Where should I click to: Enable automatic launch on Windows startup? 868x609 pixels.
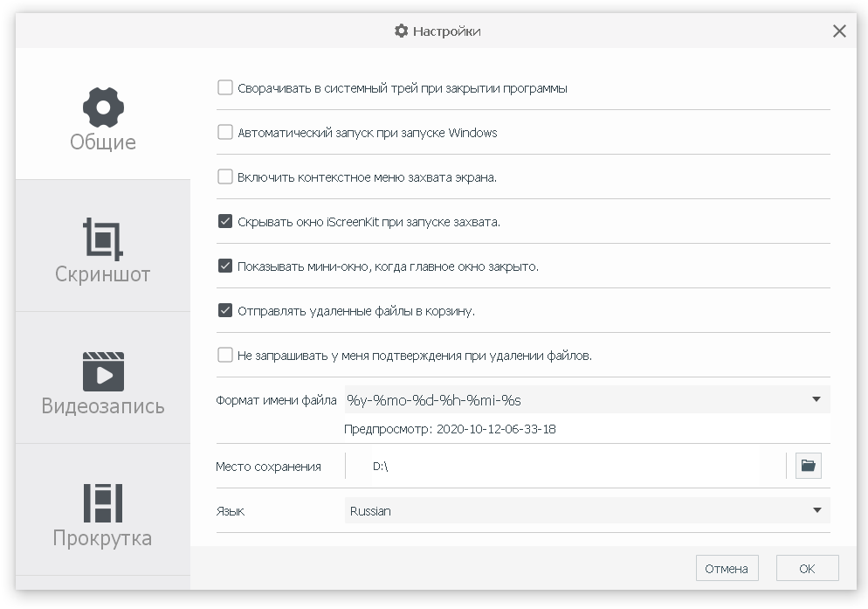[x=225, y=133]
